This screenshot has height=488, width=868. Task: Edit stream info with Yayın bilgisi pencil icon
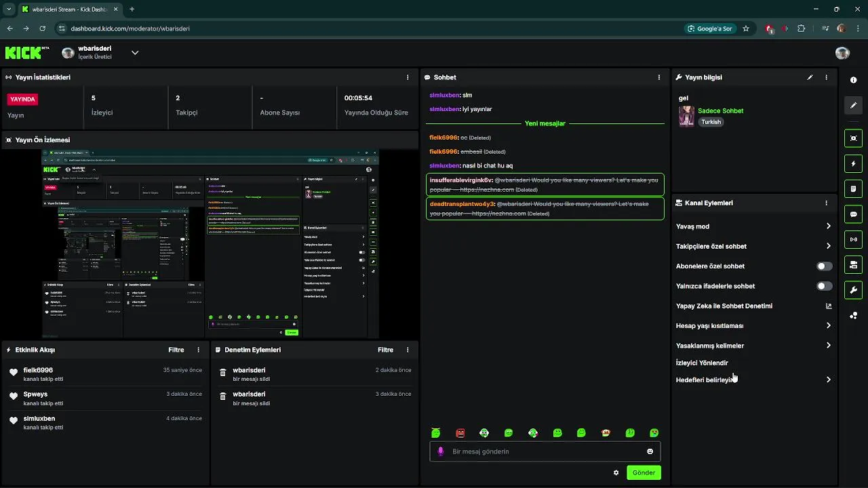click(810, 77)
